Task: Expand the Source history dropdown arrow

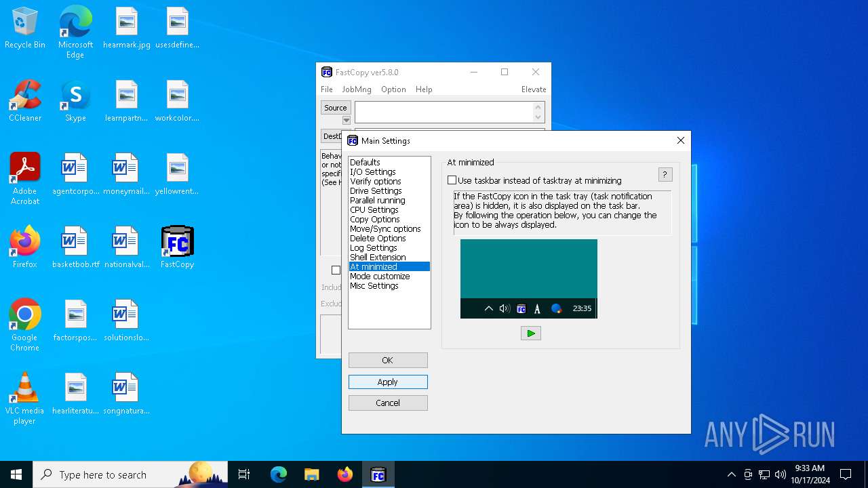Action: click(346, 120)
